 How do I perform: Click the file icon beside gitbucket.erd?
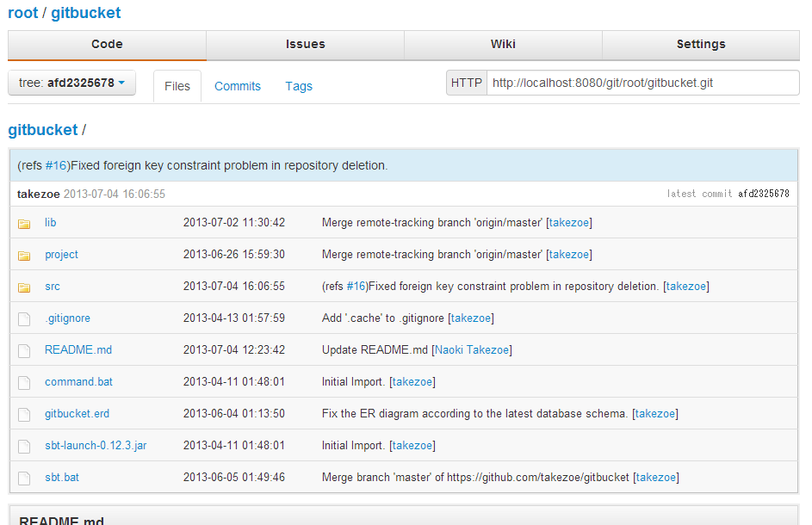coord(24,413)
